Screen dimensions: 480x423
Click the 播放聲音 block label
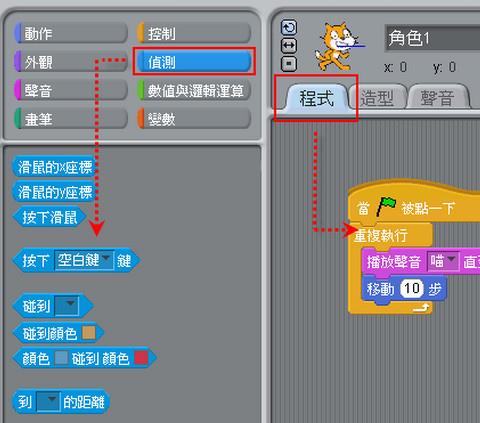pos(394,262)
